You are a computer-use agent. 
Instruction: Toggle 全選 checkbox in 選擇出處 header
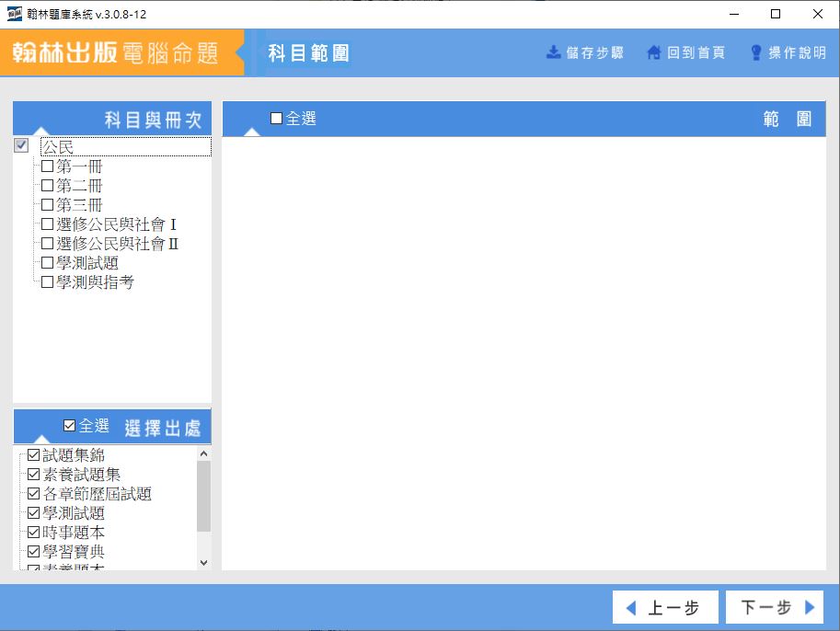point(69,425)
